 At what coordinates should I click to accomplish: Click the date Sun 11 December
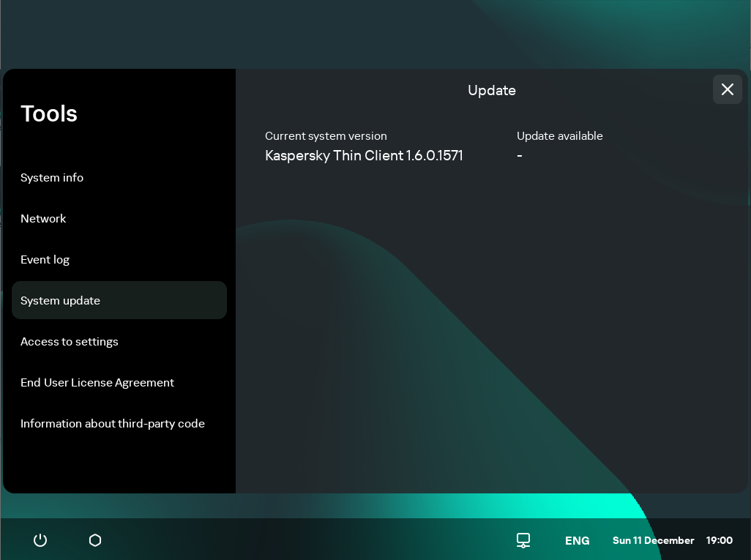pos(653,540)
